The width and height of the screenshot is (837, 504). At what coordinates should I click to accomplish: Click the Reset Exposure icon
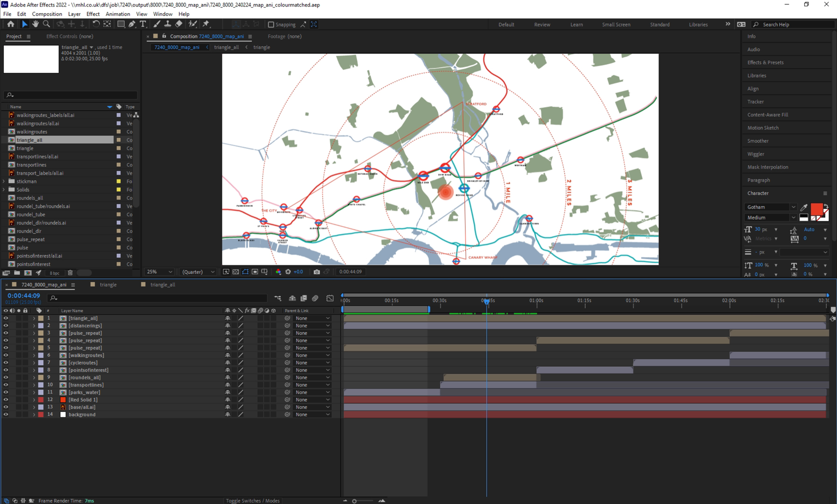tap(288, 272)
